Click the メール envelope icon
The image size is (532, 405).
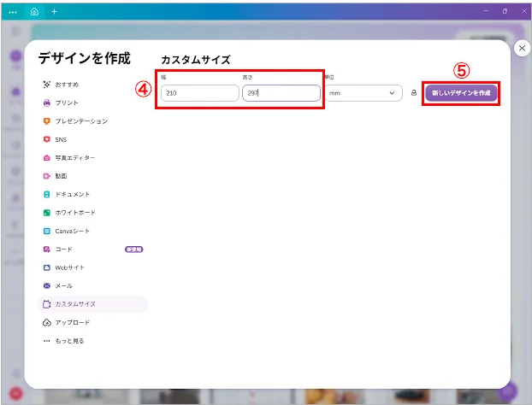tap(47, 285)
